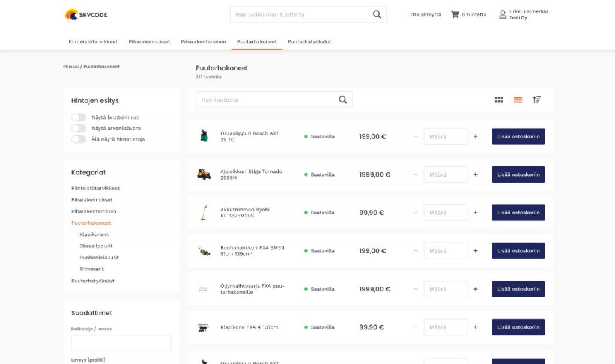Open the shopping cart icon with 8 tuotetta

coord(455,14)
